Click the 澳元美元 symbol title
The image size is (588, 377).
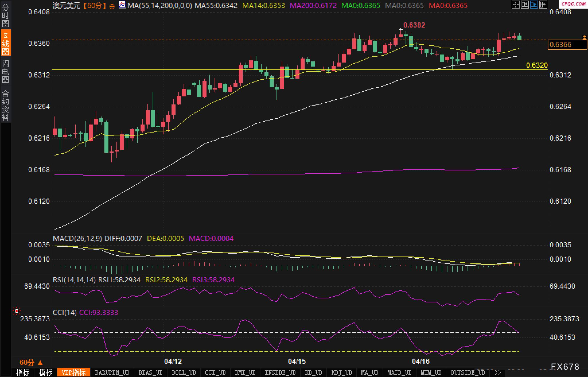click(x=67, y=5)
